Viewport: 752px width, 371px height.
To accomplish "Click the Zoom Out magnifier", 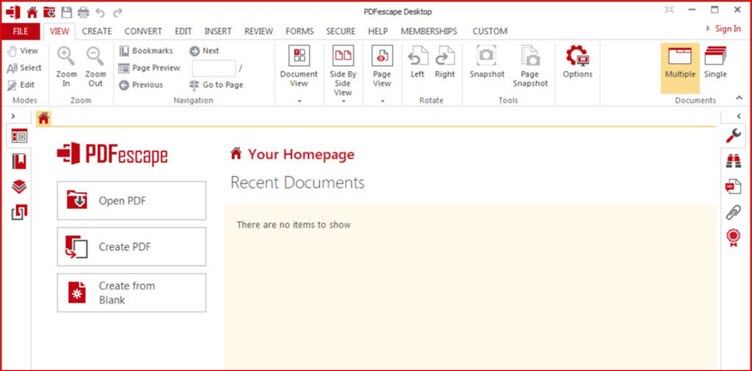I will 95,67.
